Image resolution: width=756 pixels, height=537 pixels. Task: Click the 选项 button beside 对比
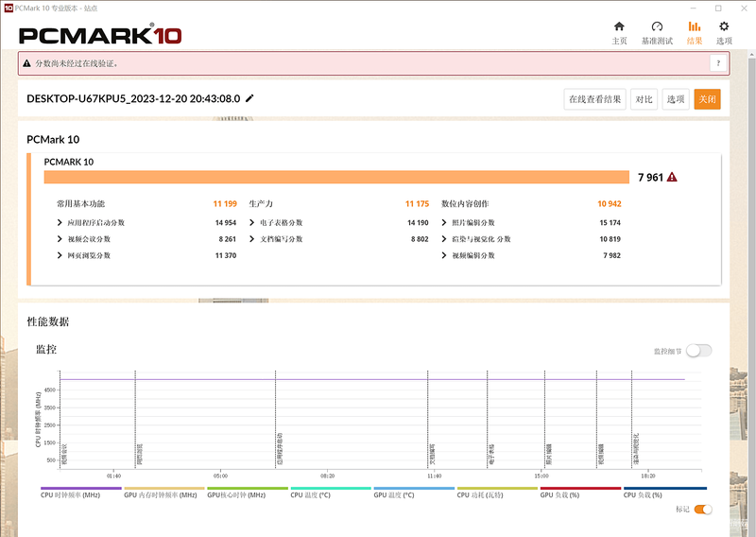(676, 99)
